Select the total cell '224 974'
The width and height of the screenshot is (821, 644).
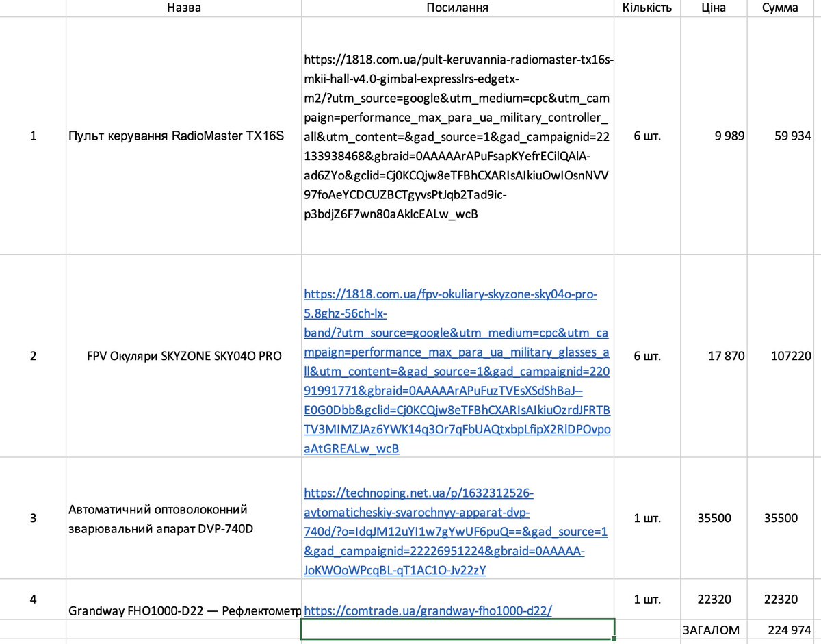(x=781, y=630)
